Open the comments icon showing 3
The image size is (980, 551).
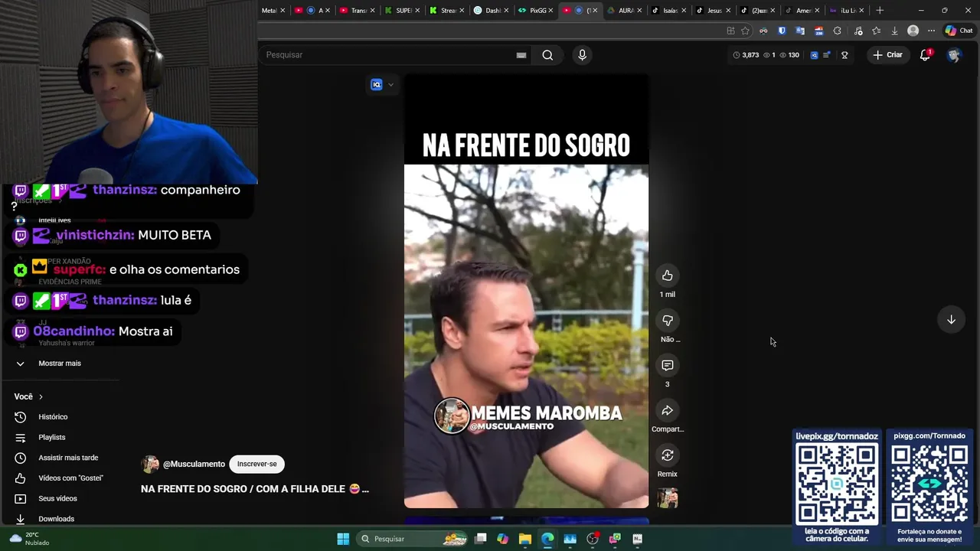coord(668,366)
